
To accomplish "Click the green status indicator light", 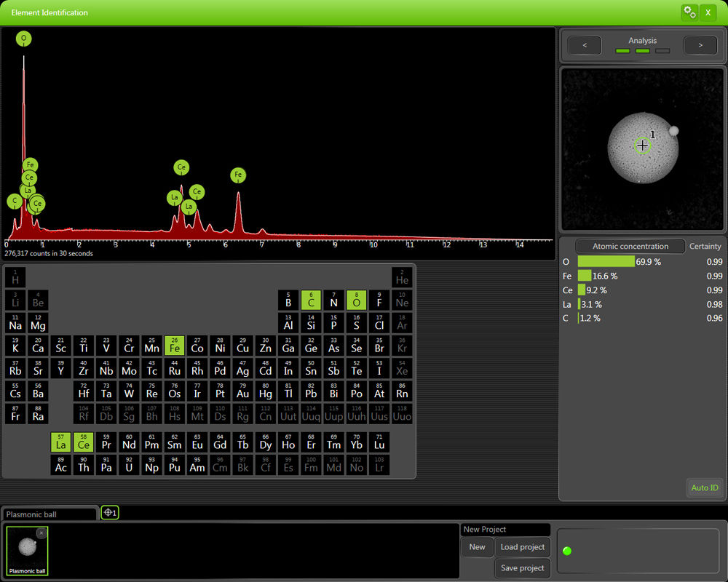I will (x=567, y=551).
